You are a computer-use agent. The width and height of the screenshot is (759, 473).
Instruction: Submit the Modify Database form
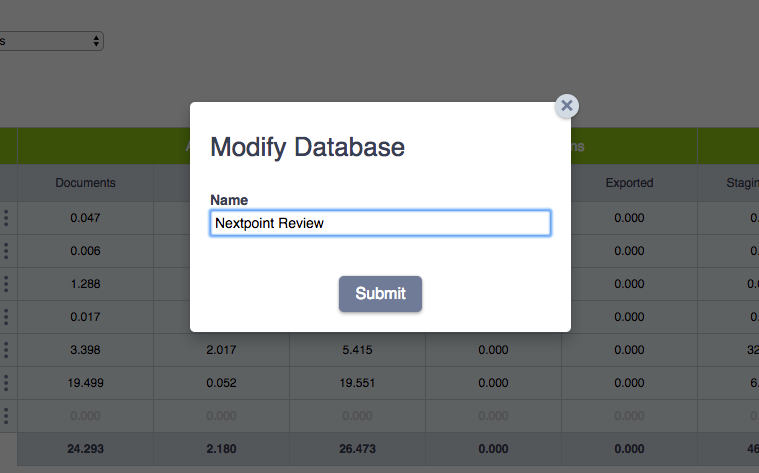coord(380,293)
